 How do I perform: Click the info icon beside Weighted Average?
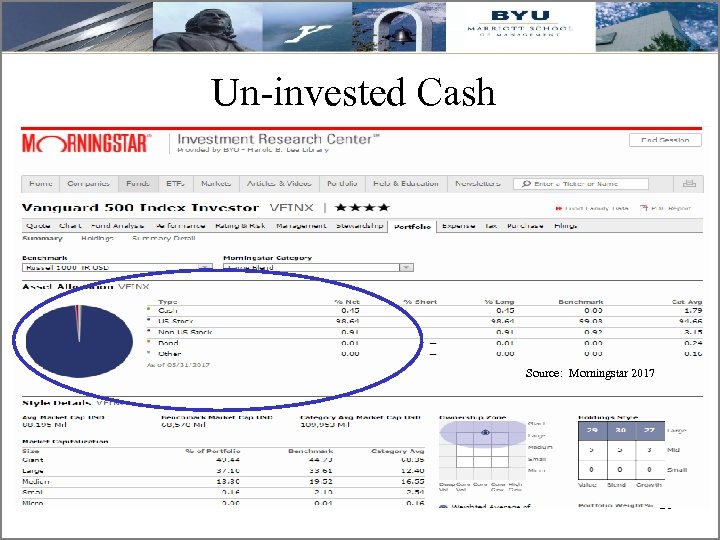pos(443,507)
